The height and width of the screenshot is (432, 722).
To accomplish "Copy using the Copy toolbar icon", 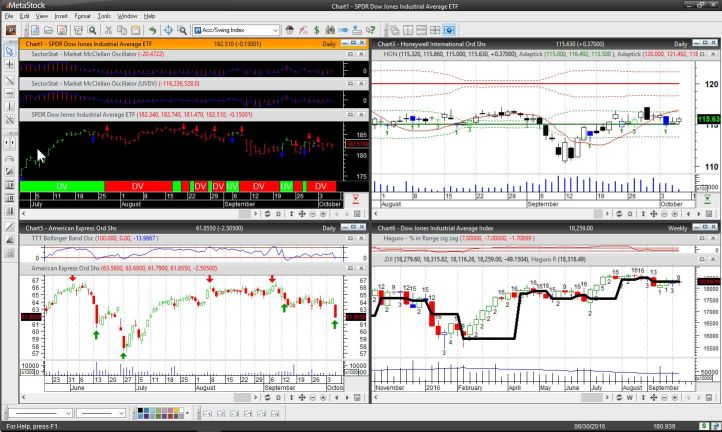I will coord(122,30).
